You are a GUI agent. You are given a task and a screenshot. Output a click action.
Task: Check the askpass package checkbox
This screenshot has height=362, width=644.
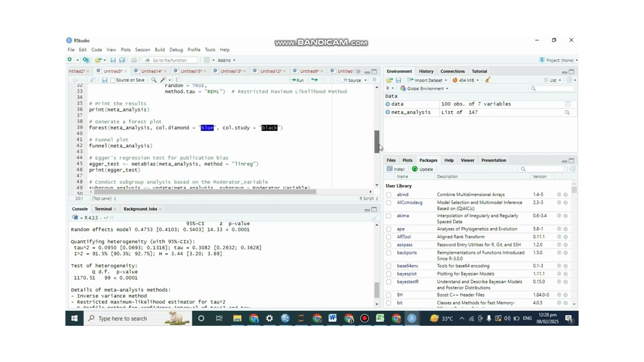coord(388,245)
